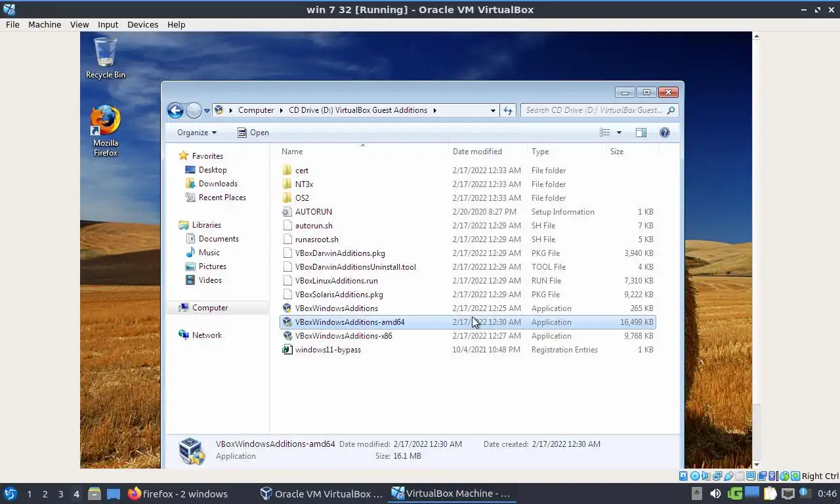Viewport: 840px width, 504px height.
Task: Click the VirtualBox audio status icon
Action: 706,476
